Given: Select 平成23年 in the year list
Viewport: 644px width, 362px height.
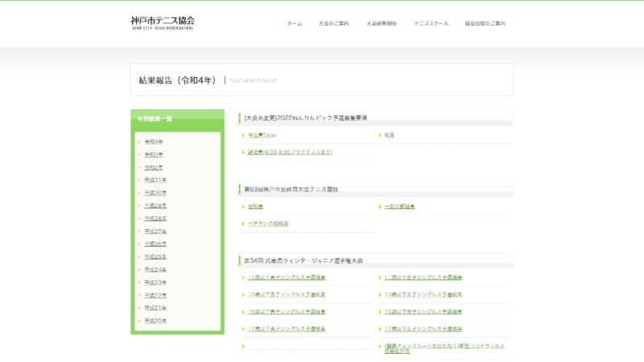Looking at the screenshot, I should [x=155, y=282].
